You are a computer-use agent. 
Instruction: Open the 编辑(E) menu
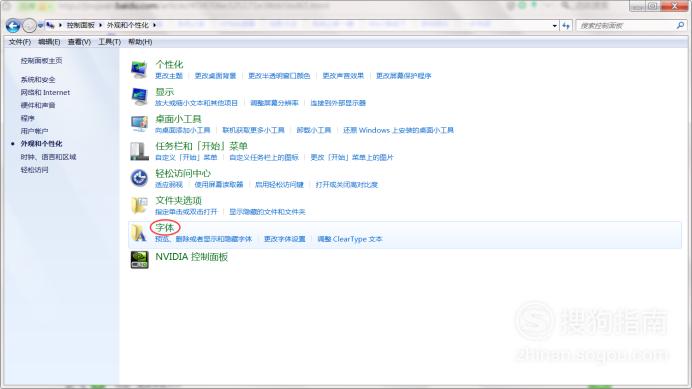coord(49,42)
